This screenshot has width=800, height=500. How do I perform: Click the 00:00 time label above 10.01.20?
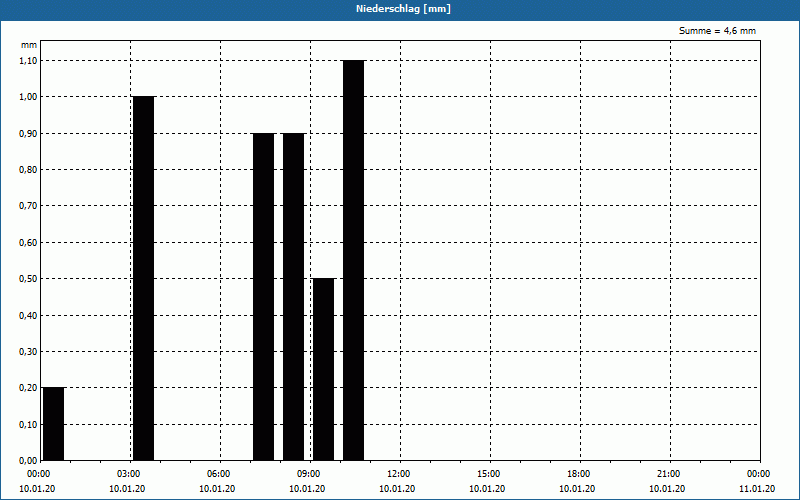(37, 474)
